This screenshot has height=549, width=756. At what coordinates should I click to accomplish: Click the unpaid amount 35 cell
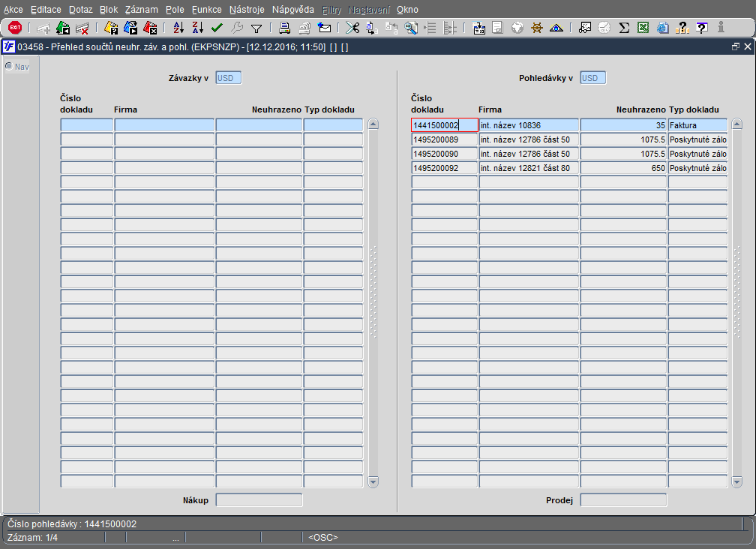[623, 125]
